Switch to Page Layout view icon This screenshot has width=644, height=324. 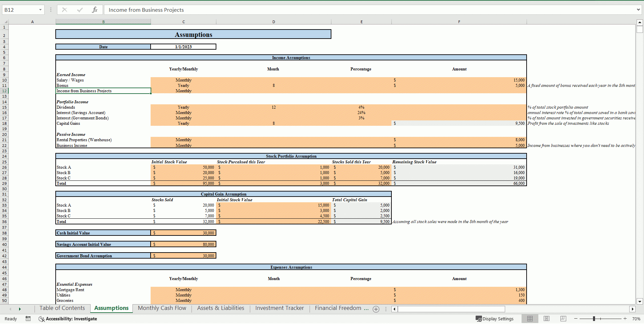(x=546, y=319)
